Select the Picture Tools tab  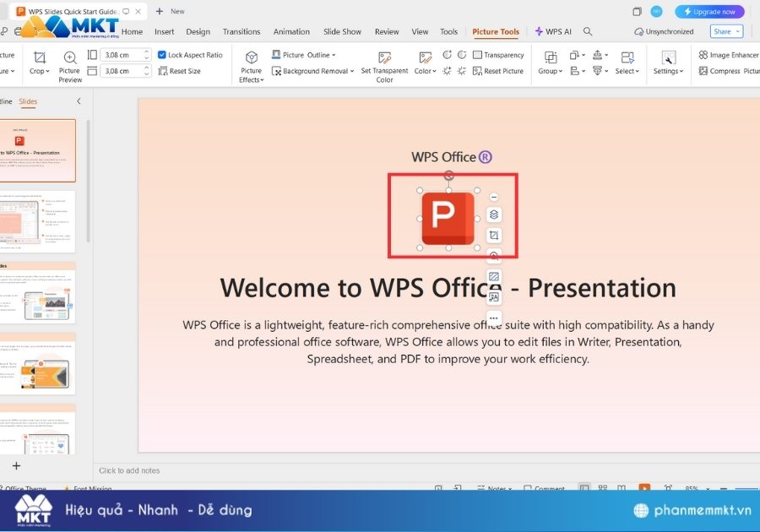click(496, 31)
